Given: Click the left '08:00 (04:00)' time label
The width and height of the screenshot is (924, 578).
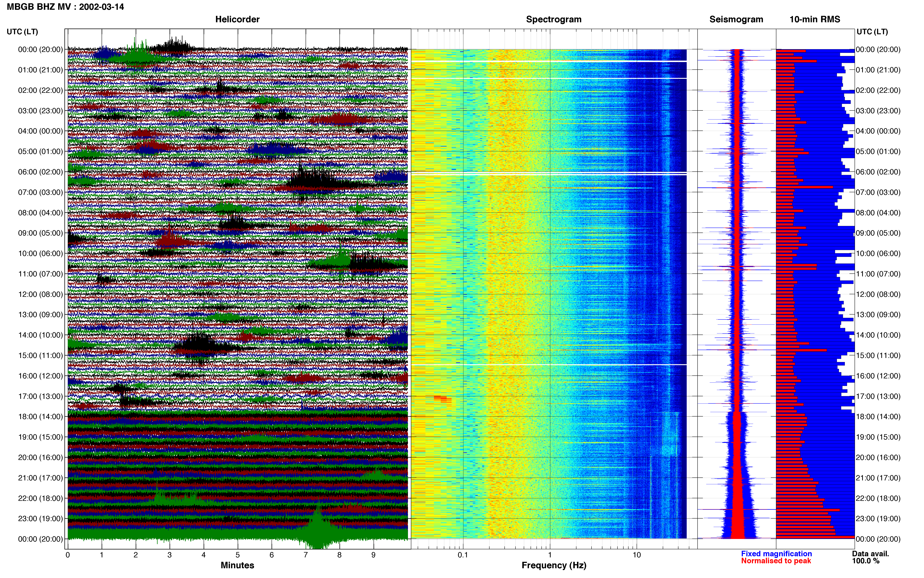Looking at the screenshot, I should 41,212.
